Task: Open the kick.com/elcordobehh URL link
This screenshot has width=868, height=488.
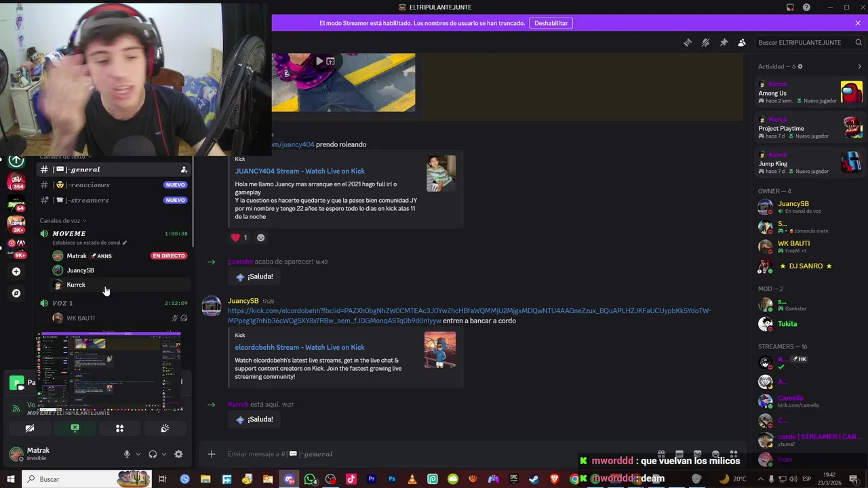Action: [x=469, y=316]
